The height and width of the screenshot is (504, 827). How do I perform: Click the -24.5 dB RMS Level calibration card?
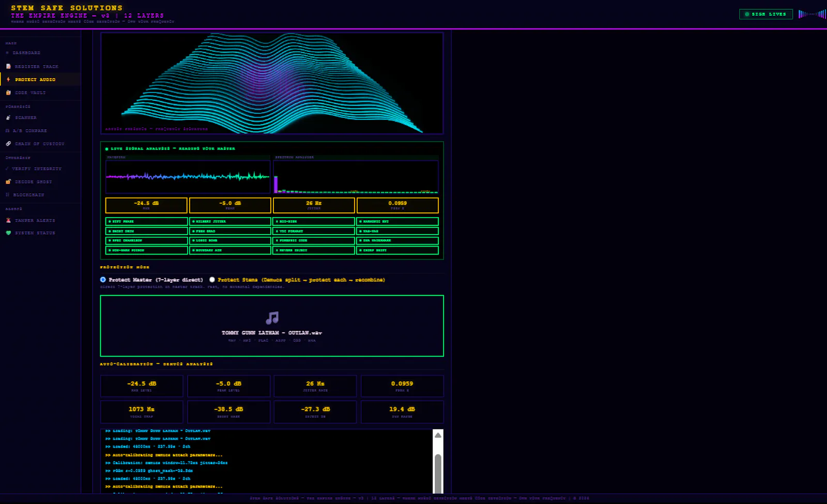[x=142, y=386]
